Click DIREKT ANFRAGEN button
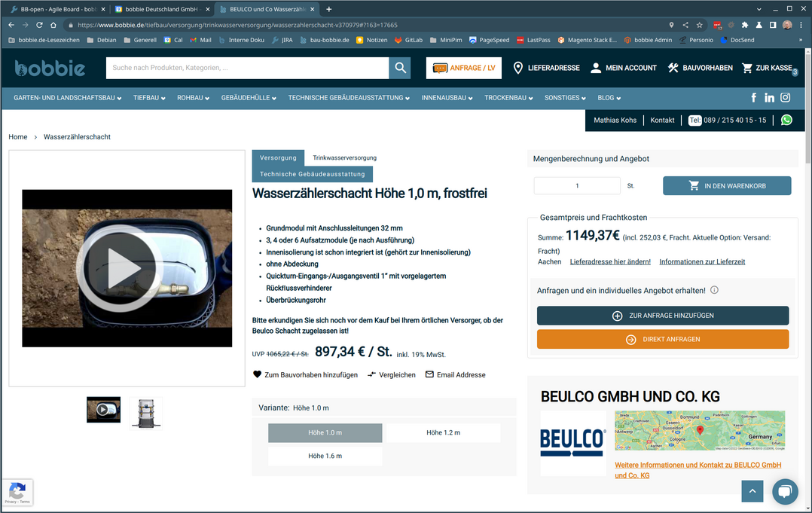 pyautogui.click(x=663, y=340)
